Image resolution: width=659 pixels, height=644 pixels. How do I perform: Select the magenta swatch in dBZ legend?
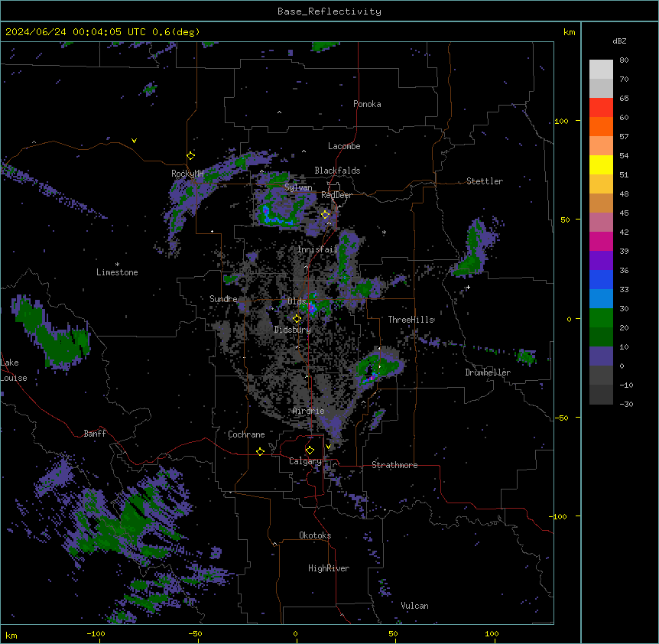(x=601, y=241)
